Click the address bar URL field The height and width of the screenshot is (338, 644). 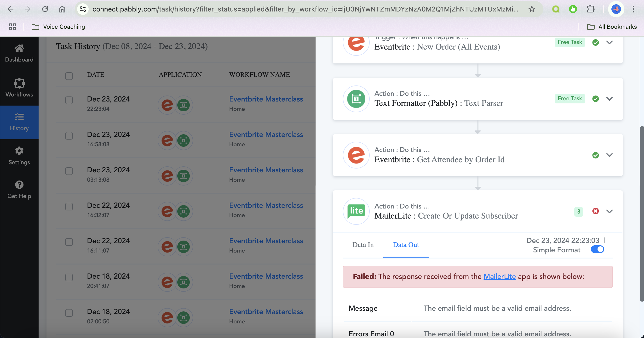(305, 9)
